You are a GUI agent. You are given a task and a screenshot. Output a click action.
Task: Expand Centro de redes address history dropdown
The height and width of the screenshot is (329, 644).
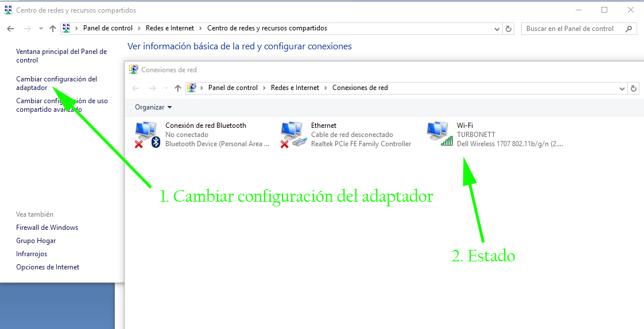pyautogui.click(x=496, y=29)
